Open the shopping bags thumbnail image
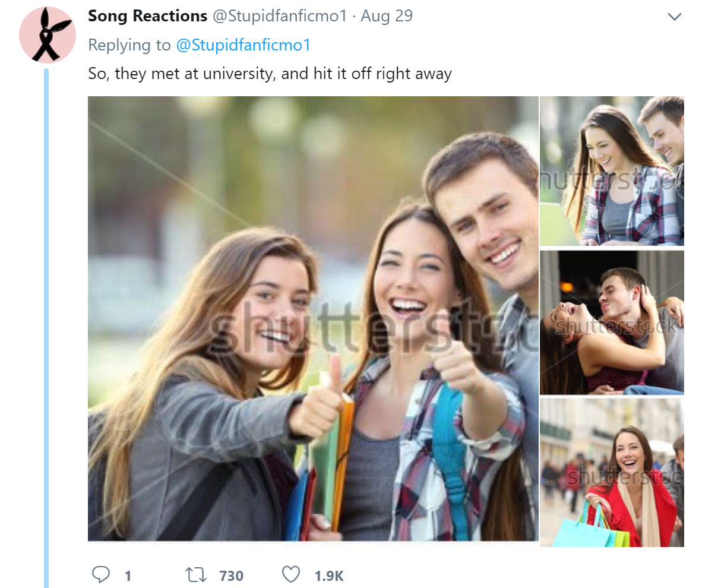Screen dimensions: 721x588 [612, 472]
